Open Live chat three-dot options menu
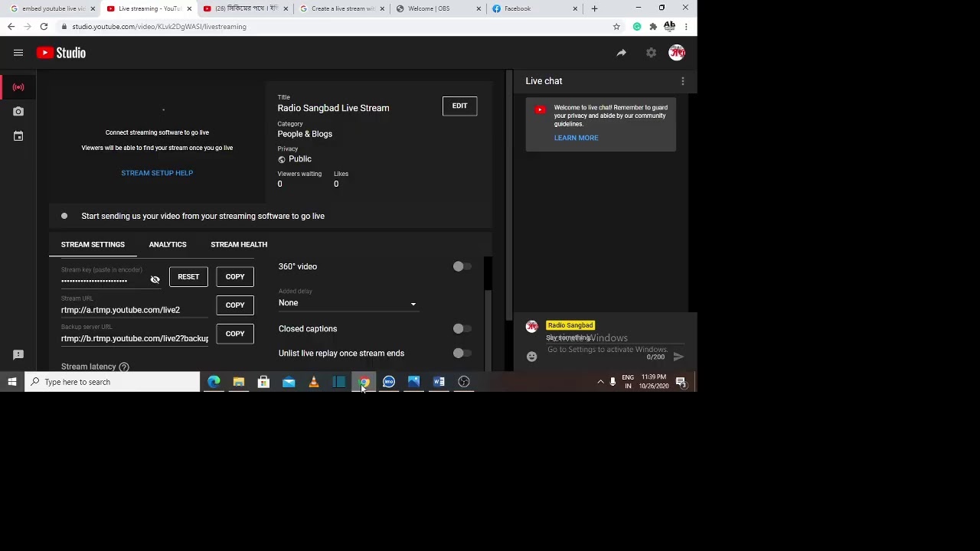980x551 pixels. click(683, 81)
